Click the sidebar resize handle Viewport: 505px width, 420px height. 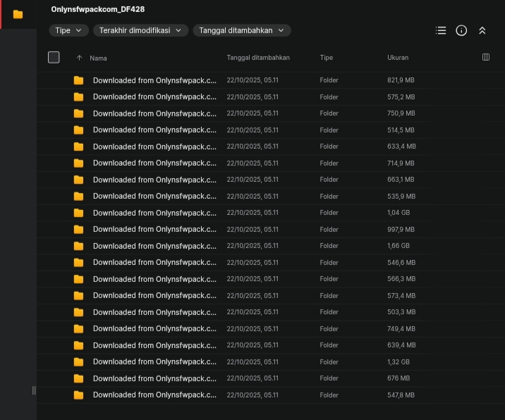33,390
